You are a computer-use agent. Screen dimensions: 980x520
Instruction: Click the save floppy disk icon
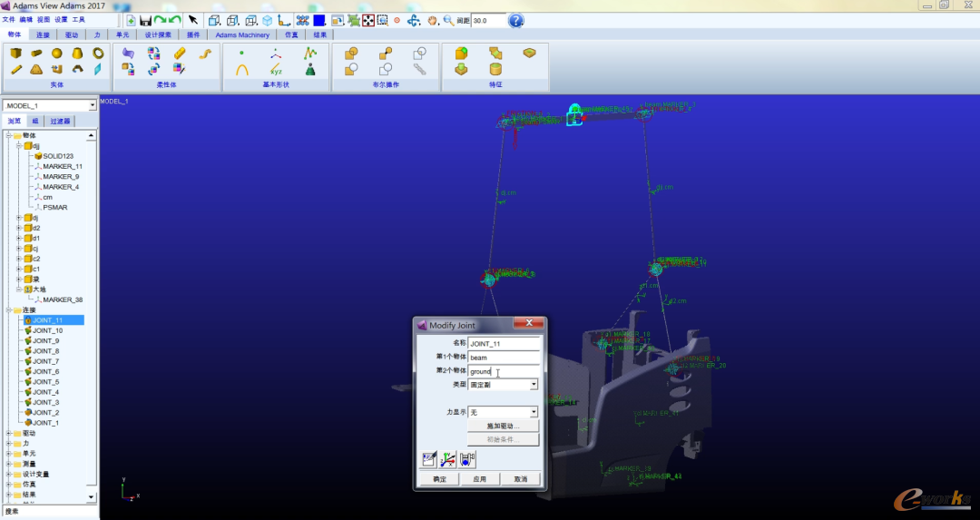click(x=145, y=21)
